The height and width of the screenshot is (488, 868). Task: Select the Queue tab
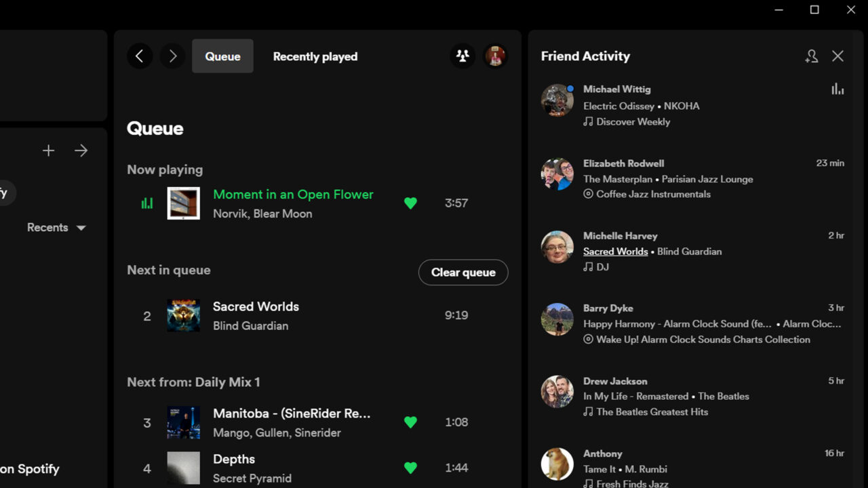pos(222,56)
